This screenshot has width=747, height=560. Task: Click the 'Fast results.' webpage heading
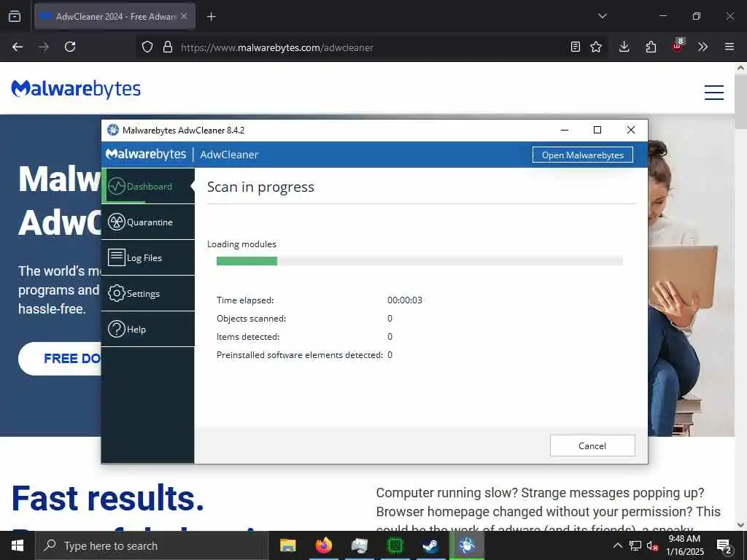(x=108, y=498)
